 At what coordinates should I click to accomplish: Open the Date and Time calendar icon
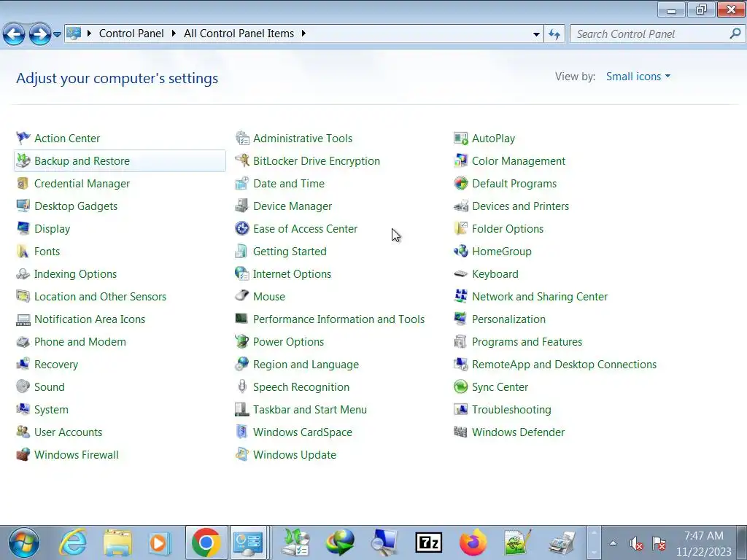click(242, 183)
